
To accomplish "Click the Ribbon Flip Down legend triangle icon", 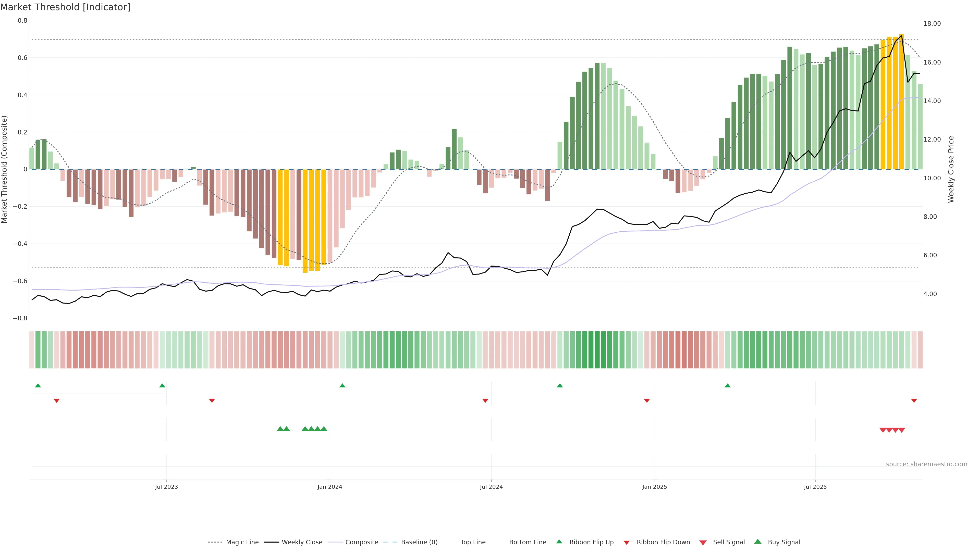I will (627, 543).
